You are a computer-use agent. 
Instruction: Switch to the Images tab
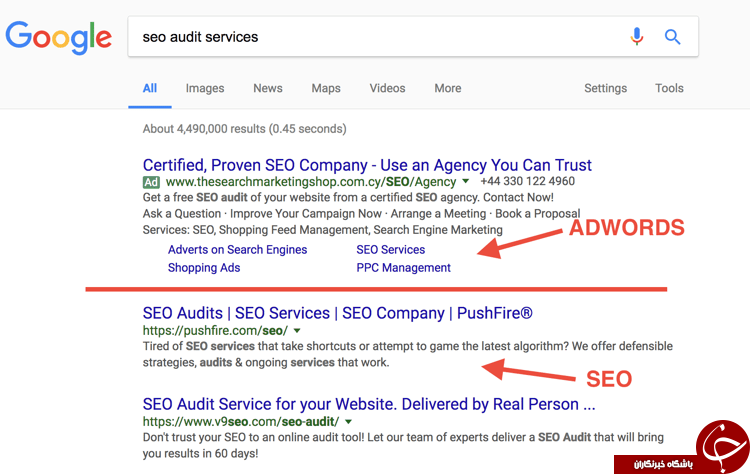[x=205, y=88]
